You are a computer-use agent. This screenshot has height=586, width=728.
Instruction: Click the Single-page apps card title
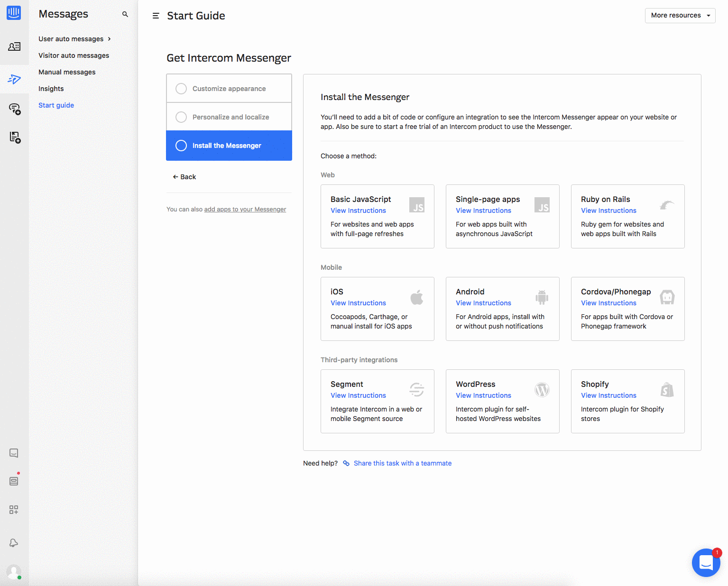click(488, 199)
